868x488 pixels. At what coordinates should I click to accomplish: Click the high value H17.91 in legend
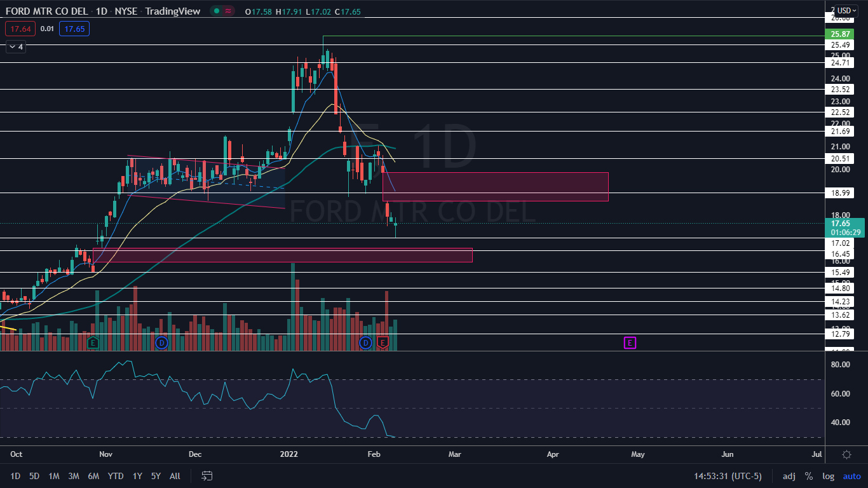pos(288,11)
